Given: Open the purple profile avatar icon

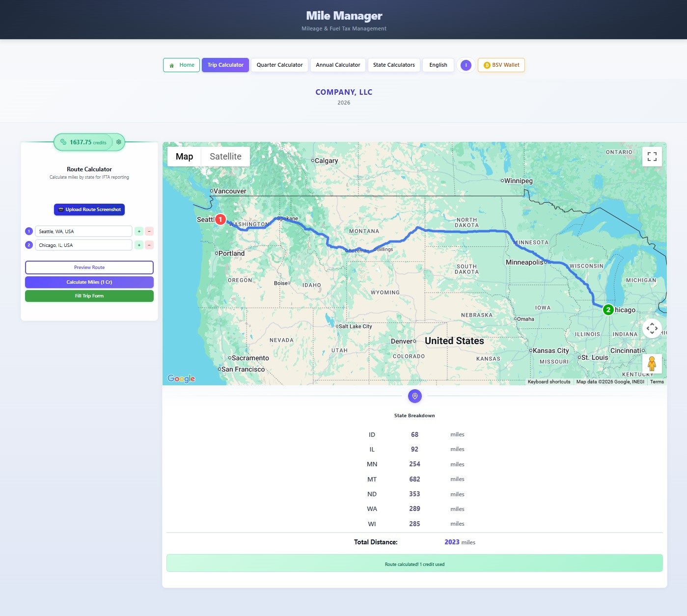Looking at the screenshot, I should (x=466, y=65).
